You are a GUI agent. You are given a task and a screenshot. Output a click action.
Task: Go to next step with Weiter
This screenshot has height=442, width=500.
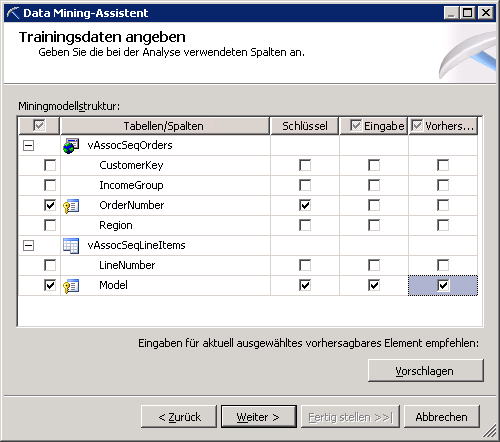click(259, 417)
